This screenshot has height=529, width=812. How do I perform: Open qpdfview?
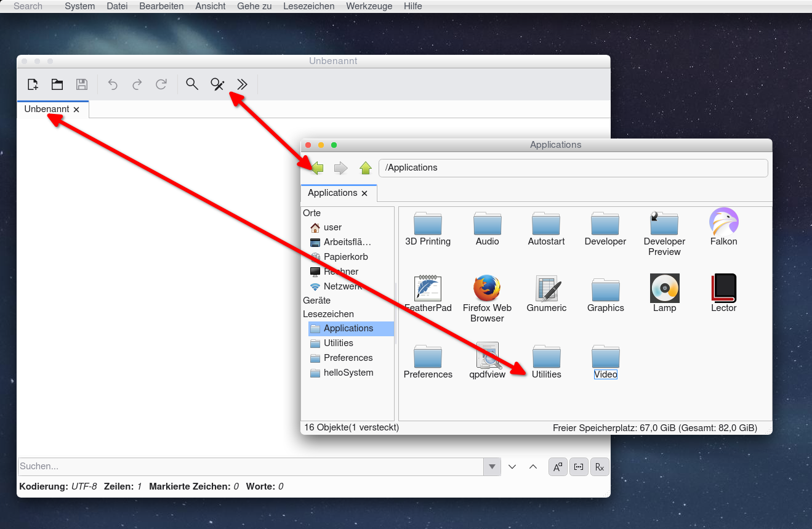point(487,354)
